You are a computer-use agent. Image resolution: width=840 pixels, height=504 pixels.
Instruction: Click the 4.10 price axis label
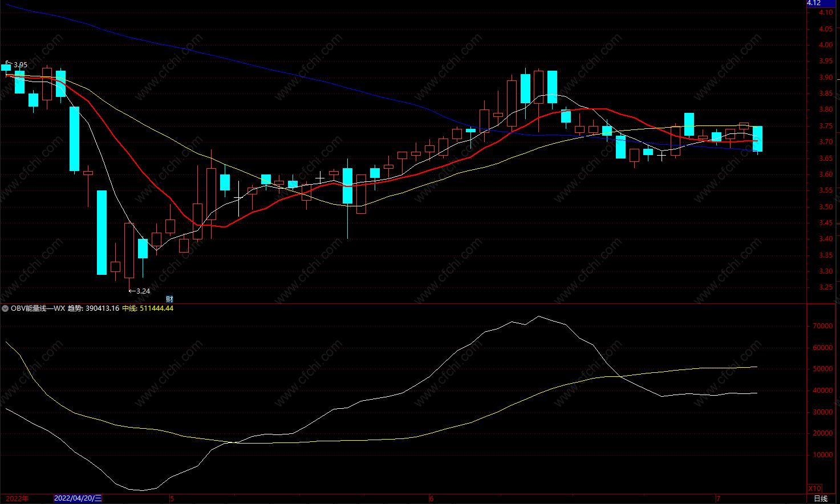(x=825, y=13)
